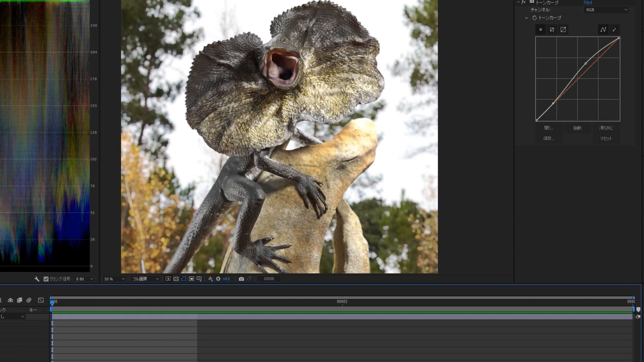The height and width of the screenshot is (362, 644).
Task: Click the 00002 marker on the timeline ruler
Action: pyautogui.click(x=342, y=302)
